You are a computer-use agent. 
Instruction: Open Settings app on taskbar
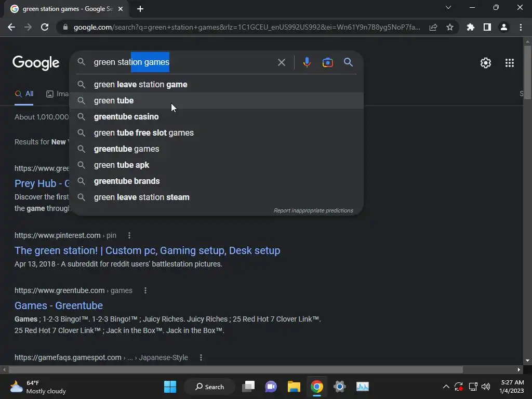coord(340,387)
